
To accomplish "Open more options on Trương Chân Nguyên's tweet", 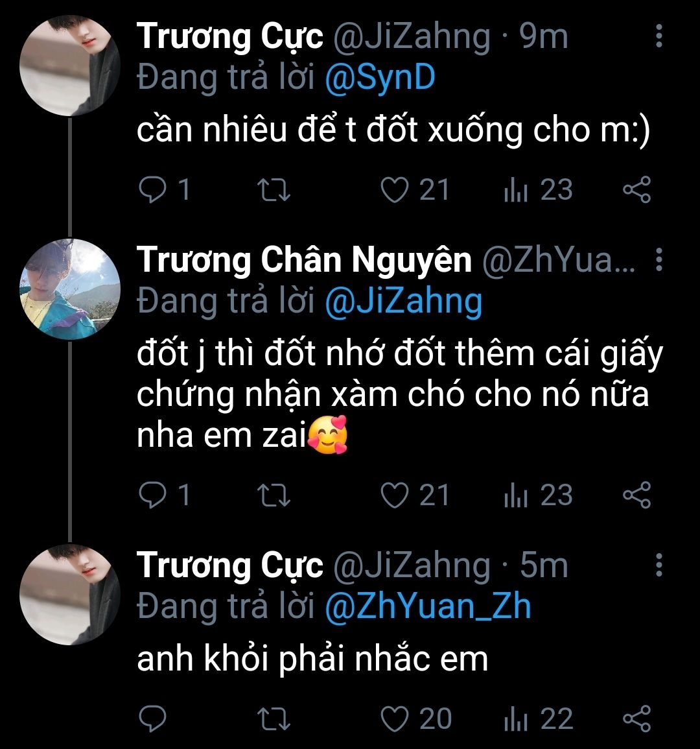I will pyautogui.click(x=659, y=260).
